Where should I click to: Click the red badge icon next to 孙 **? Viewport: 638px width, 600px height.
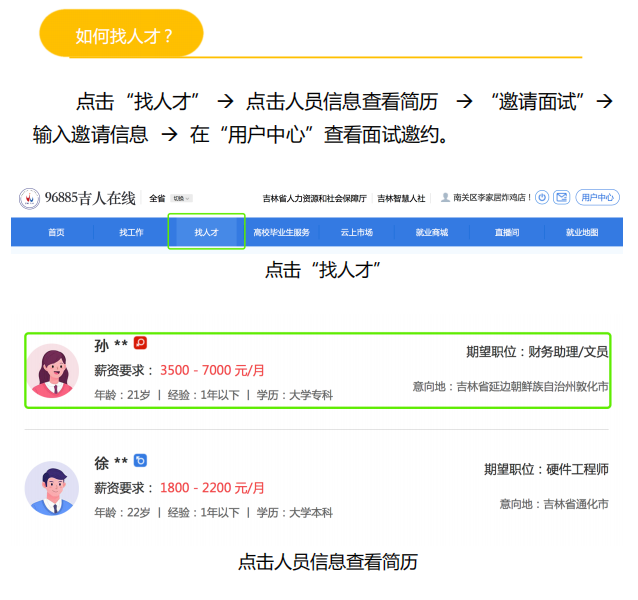(x=140, y=343)
